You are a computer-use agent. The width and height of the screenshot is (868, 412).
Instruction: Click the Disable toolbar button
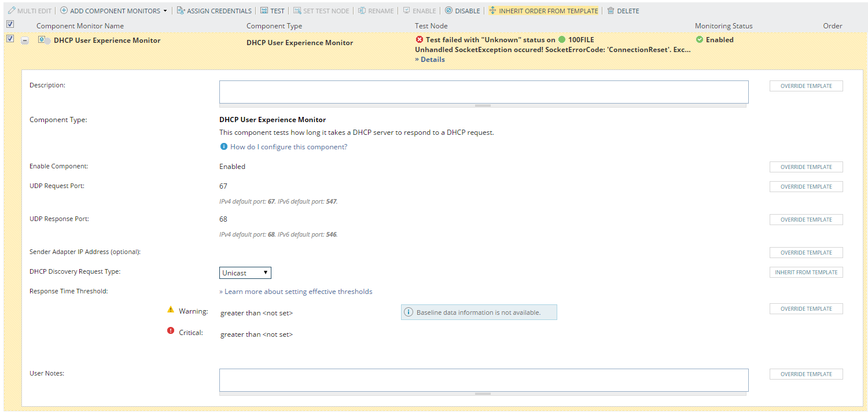point(462,10)
